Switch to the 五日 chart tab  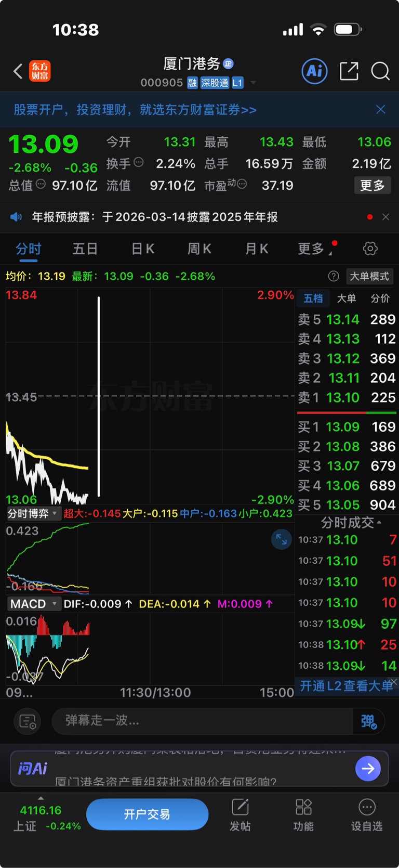[85, 249]
